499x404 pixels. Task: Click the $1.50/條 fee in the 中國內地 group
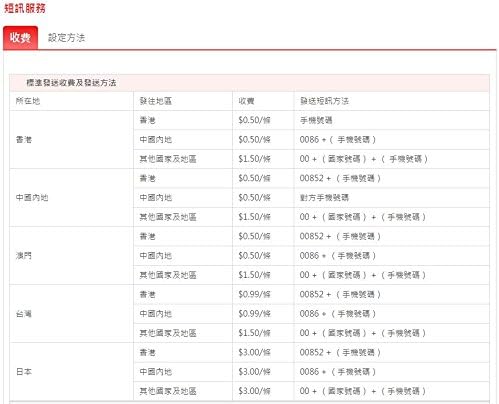pos(254,217)
